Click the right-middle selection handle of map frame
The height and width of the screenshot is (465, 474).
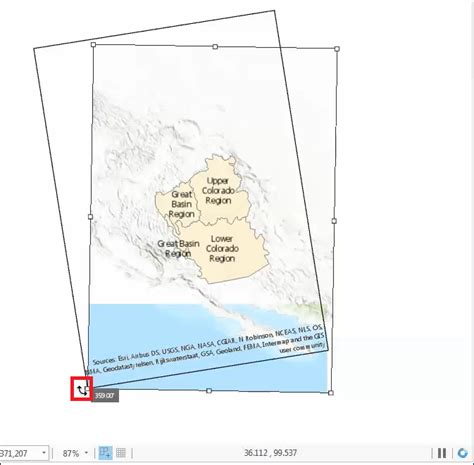tap(334, 221)
